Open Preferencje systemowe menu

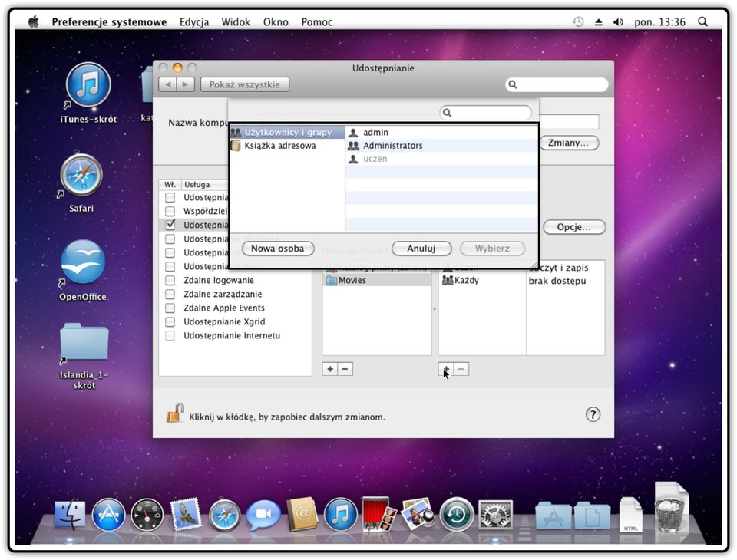[109, 21]
